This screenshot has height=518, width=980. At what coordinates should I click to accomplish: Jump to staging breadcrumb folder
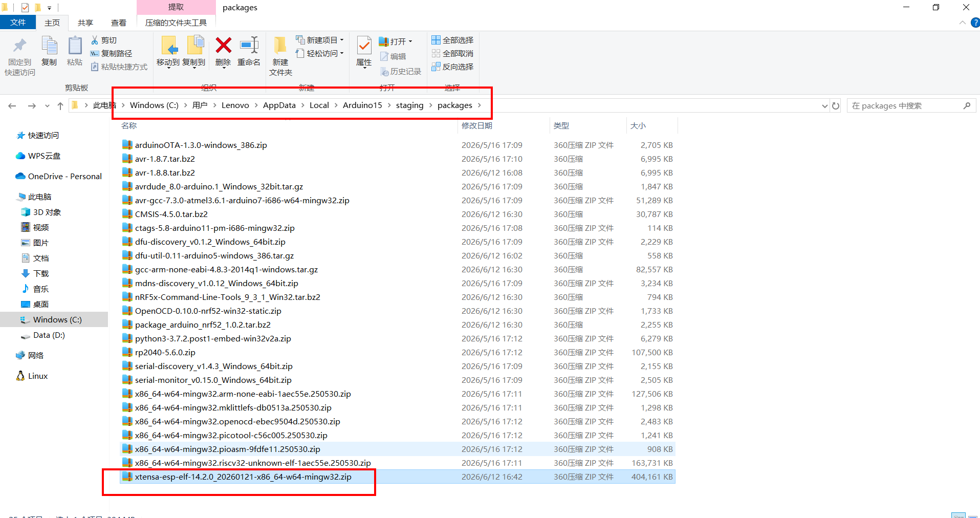pyautogui.click(x=410, y=105)
